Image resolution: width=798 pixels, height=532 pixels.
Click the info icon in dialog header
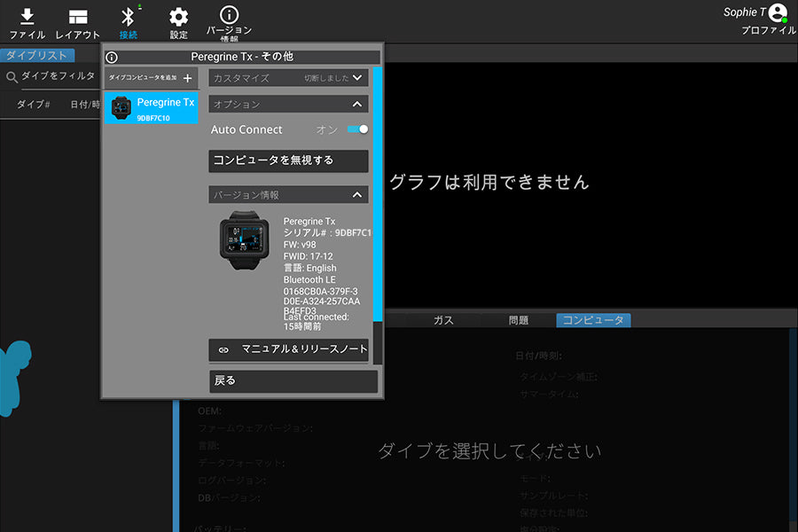coord(112,57)
